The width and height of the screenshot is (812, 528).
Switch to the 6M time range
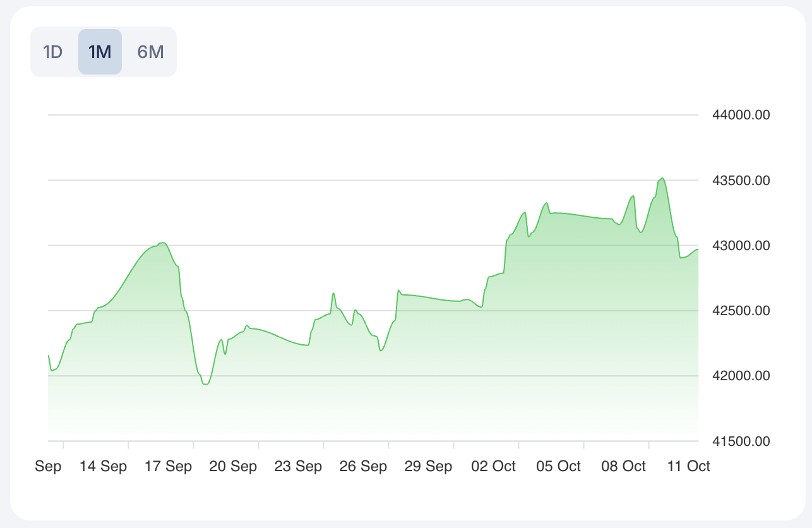pyautogui.click(x=150, y=52)
